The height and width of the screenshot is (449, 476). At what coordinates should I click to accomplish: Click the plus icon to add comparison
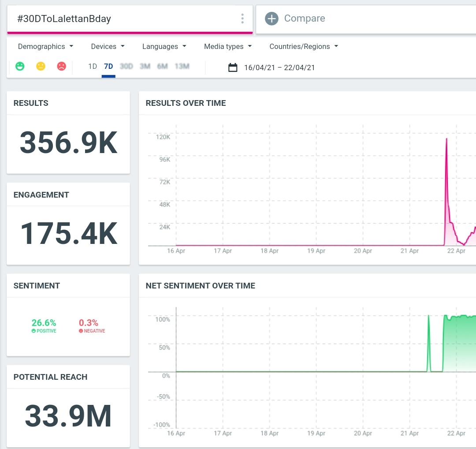(271, 19)
